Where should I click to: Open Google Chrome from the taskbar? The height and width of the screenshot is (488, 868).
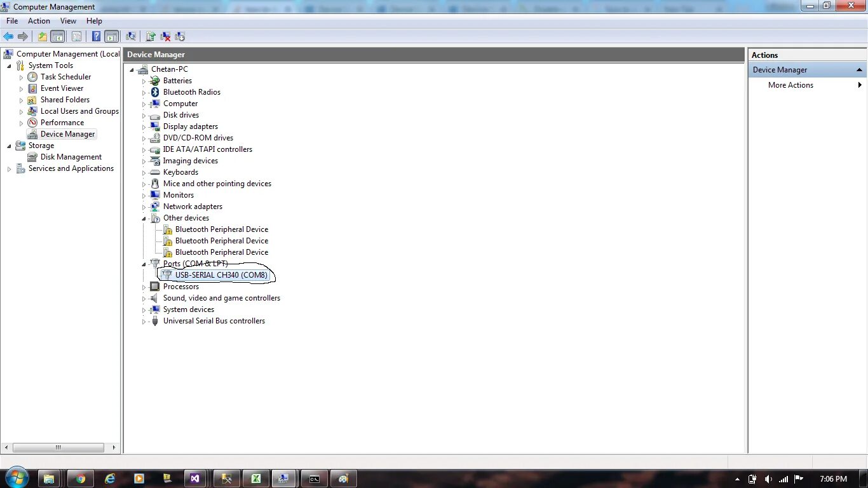pyautogui.click(x=80, y=478)
